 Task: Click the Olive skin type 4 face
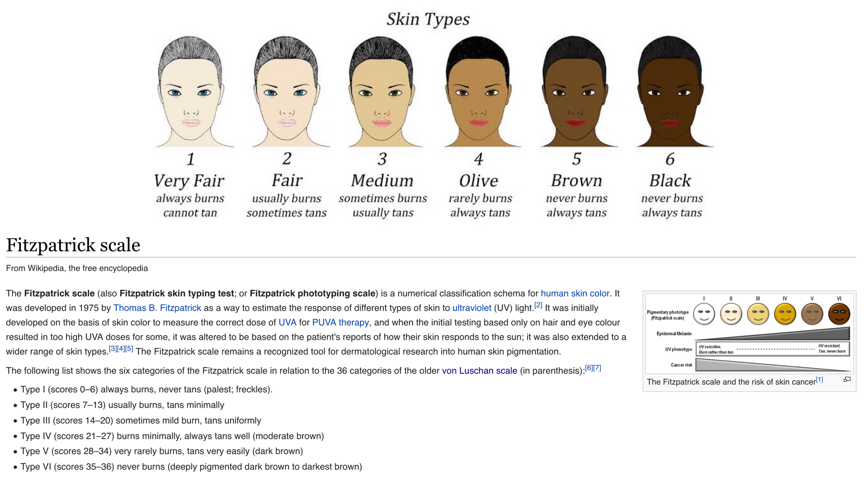coord(479,92)
